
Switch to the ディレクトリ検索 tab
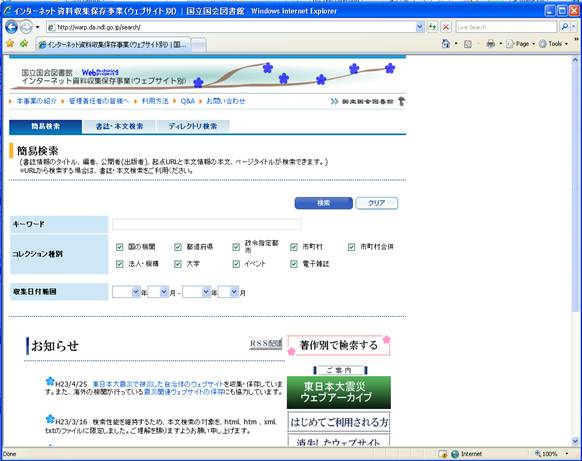pos(193,126)
